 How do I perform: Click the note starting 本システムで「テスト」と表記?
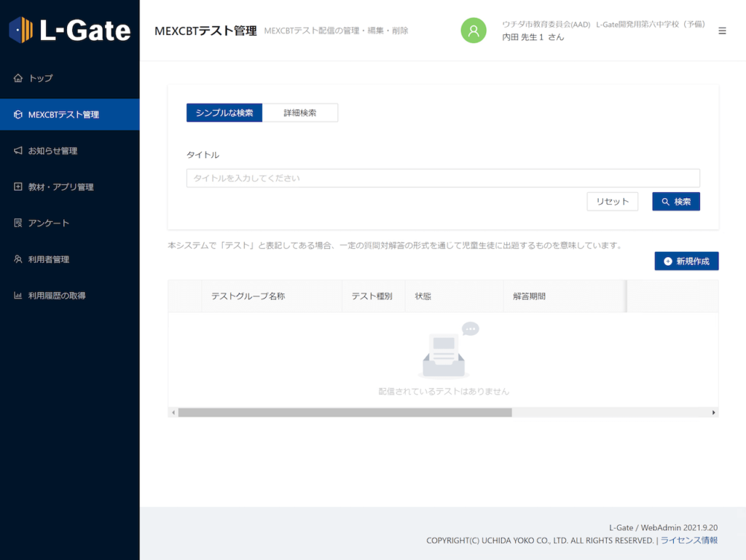(x=395, y=245)
